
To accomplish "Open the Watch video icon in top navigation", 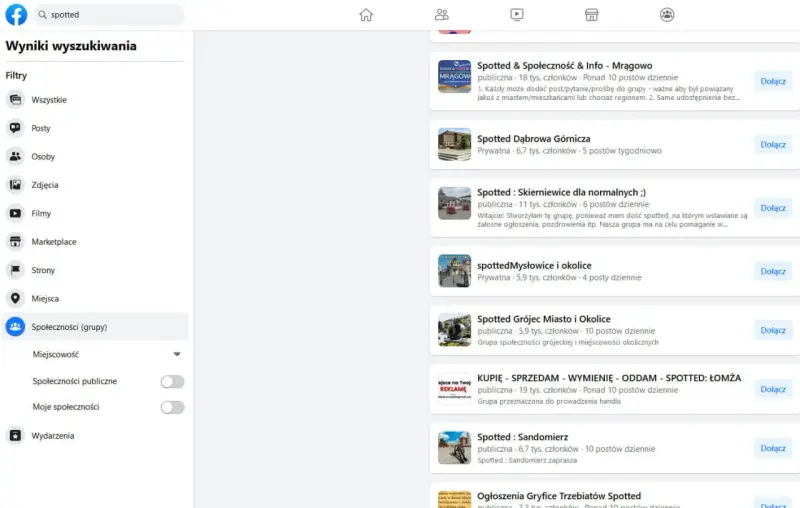I will [x=516, y=15].
